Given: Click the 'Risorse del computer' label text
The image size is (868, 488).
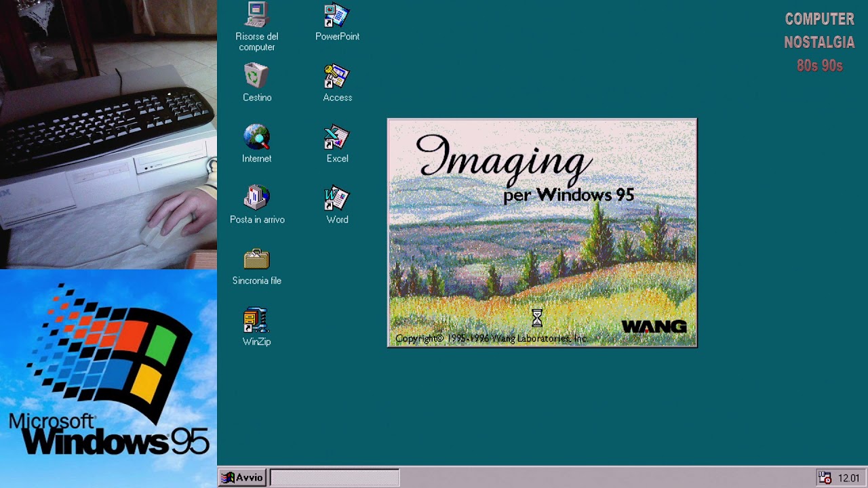Looking at the screenshot, I should [x=257, y=42].
